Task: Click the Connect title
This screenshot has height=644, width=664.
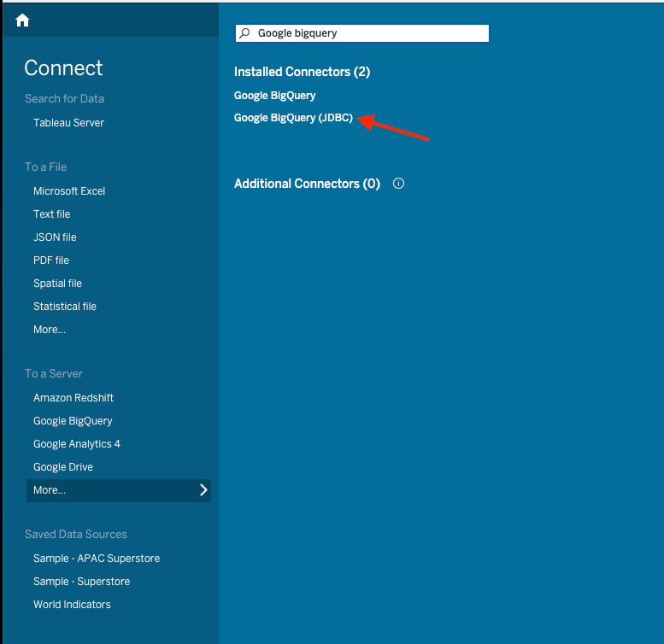Action: coord(63,68)
